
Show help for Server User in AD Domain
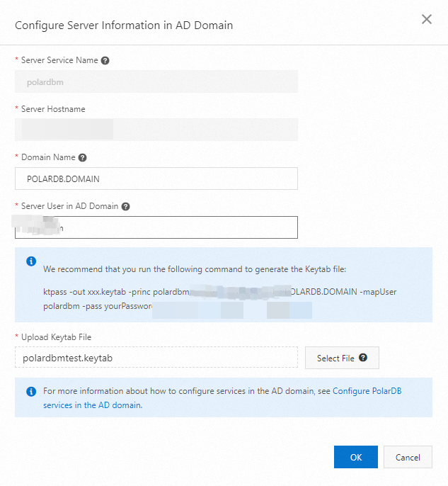tap(125, 206)
